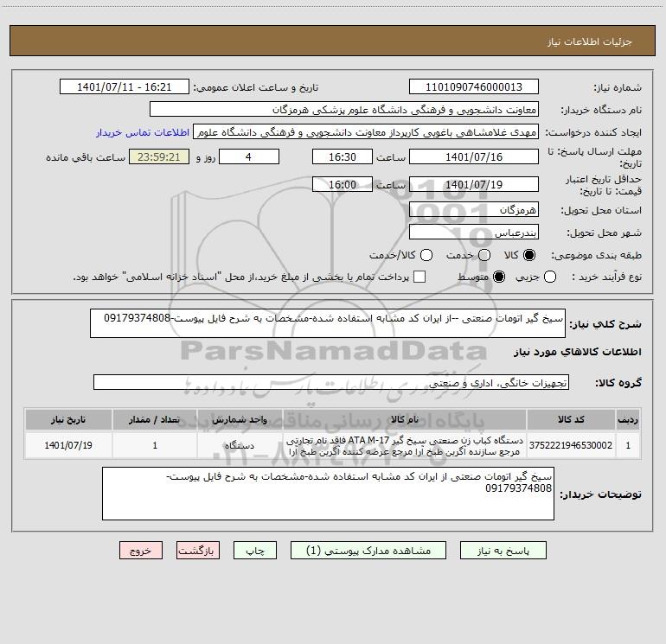666x644 pixels.
Task: Click product code 3752221946530002 cell
Action: [x=571, y=445]
